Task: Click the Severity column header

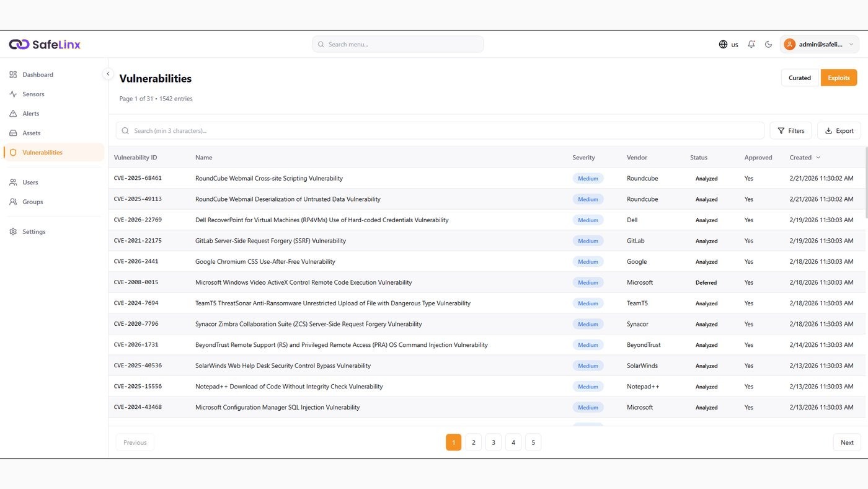Action: click(583, 158)
